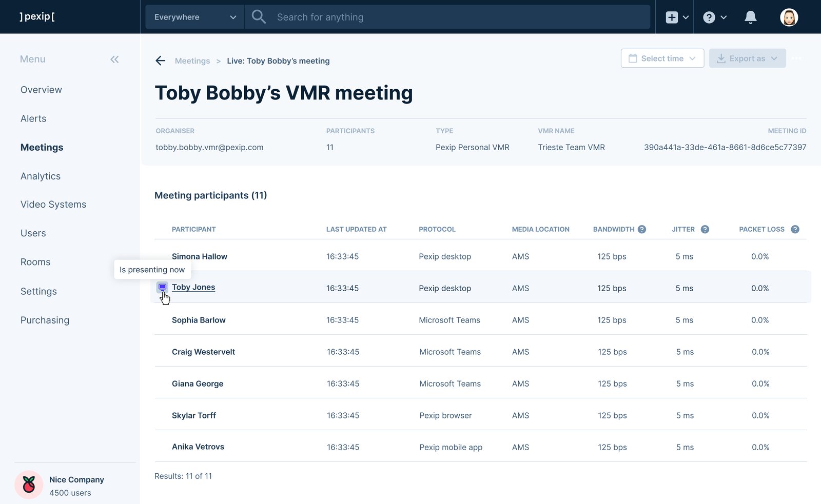821x504 pixels.
Task: Go to Analytics in sidebar
Action: (x=41, y=176)
